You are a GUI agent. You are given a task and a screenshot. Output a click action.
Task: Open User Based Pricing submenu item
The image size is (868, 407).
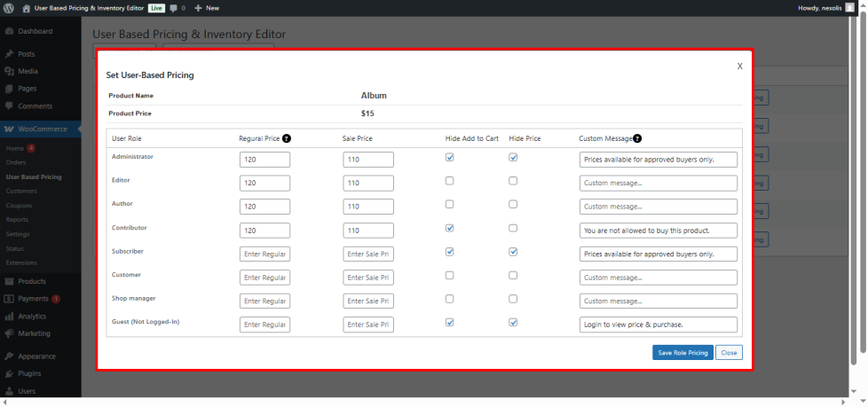click(34, 177)
